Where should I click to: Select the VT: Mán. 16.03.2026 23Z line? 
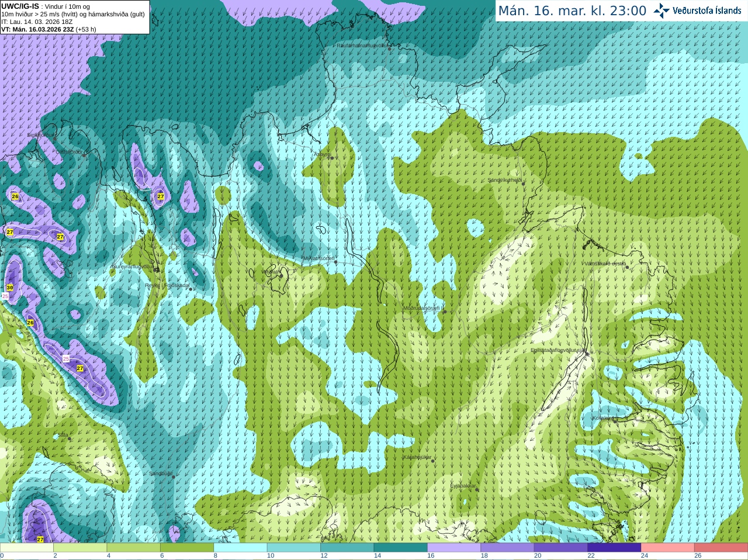[x=49, y=29]
